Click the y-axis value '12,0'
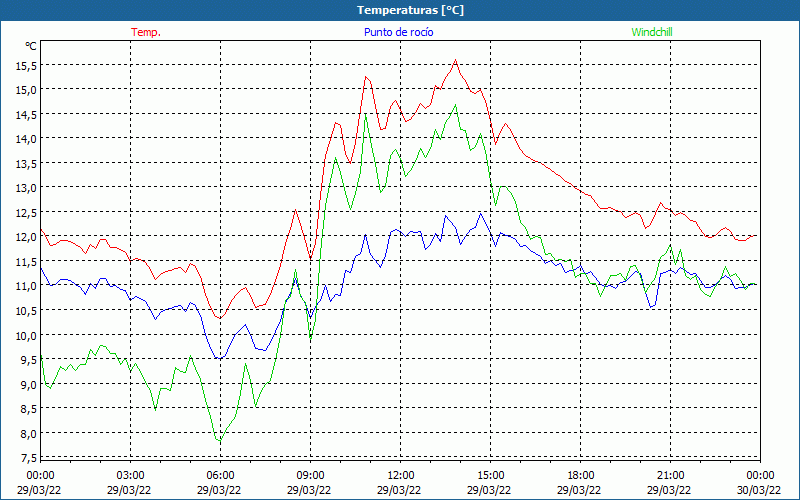The height and width of the screenshot is (500, 800). coord(27,237)
